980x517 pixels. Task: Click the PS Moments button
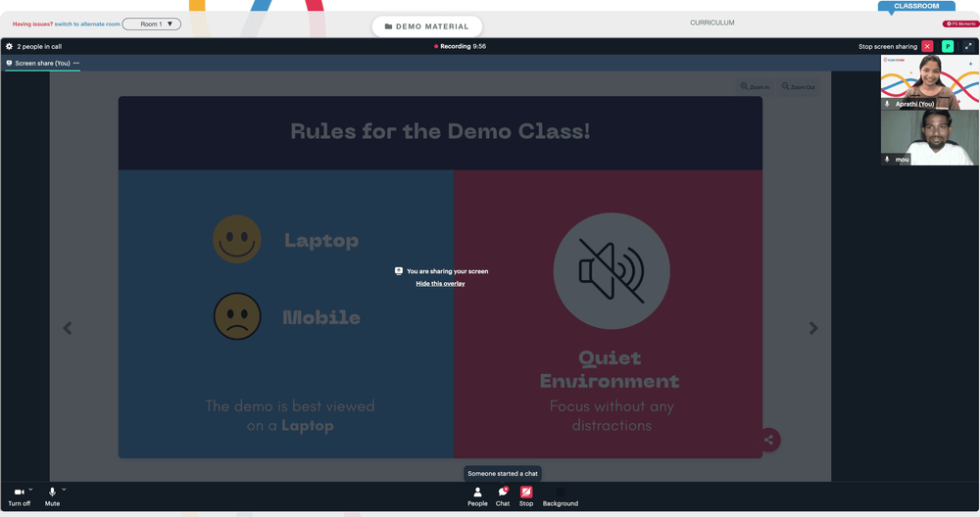pyautogui.click(x=960, y=23)
